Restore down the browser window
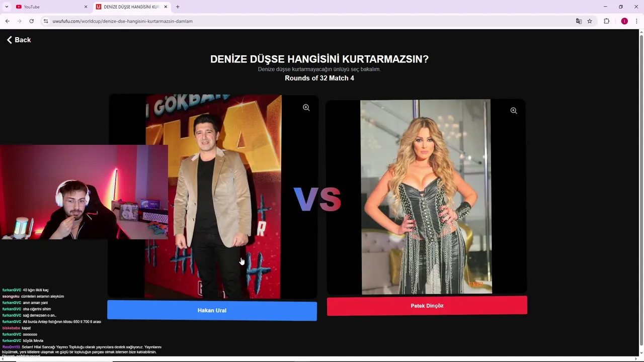644x362 pixels. pos(621,7)
